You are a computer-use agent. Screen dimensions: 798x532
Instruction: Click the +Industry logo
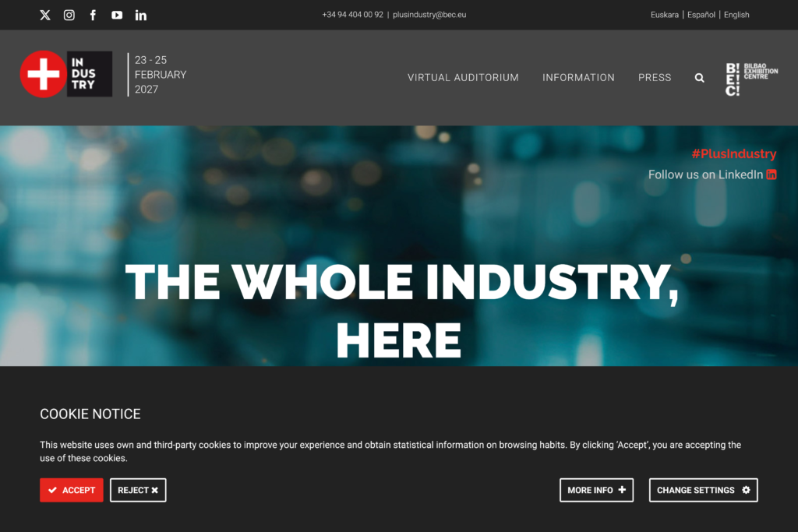[66, 74]
